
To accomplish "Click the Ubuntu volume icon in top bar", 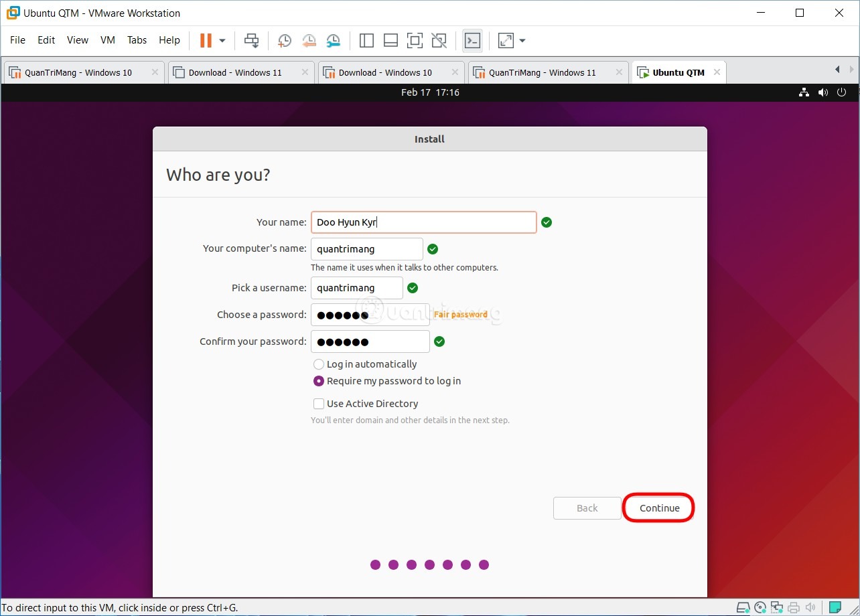I will (822, 92).
